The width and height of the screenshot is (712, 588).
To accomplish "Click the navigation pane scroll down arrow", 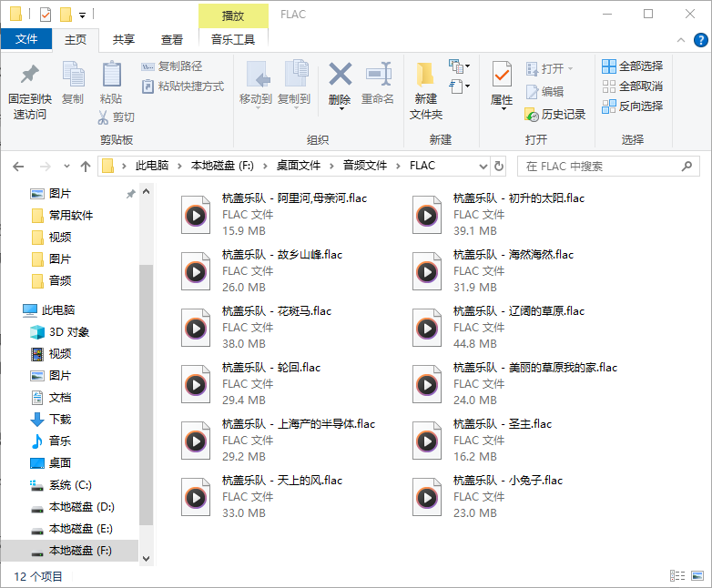I will pyautogui.click(x=147, y=559).
